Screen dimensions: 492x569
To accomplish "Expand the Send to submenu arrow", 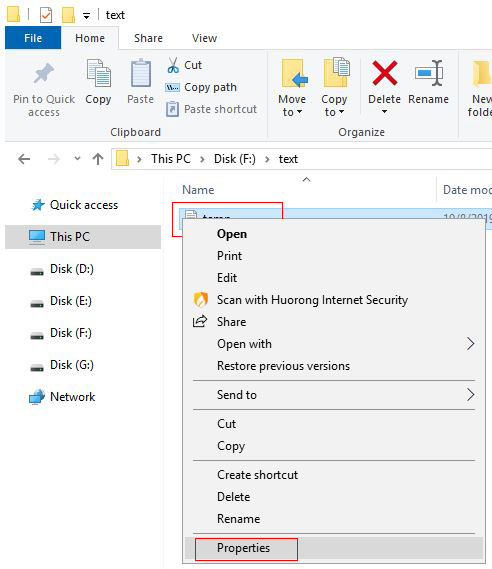I will (x=470, y=394).
